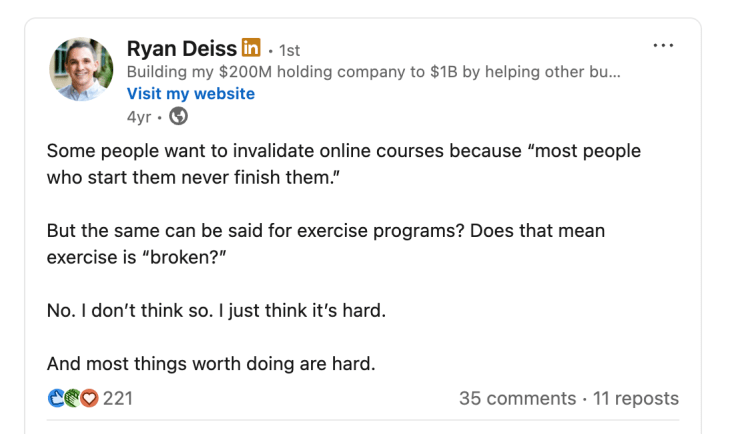The image size is (730, 434).
Task: Show the 35 comments
Action: point(517,398)
